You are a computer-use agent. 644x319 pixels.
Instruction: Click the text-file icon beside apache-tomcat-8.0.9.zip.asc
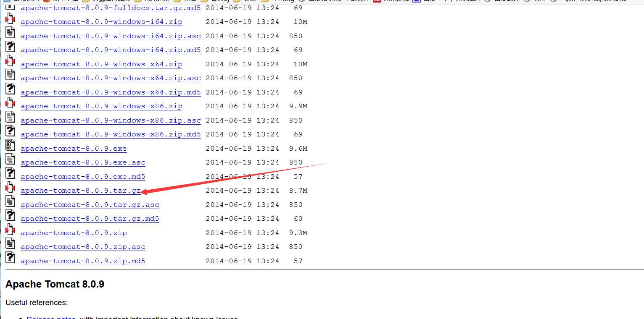click(x=10, y=244)
